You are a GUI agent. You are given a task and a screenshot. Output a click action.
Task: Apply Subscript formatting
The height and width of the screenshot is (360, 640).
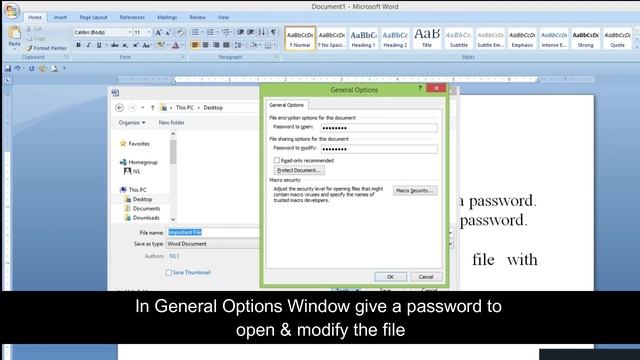click(x=125, y=45)
